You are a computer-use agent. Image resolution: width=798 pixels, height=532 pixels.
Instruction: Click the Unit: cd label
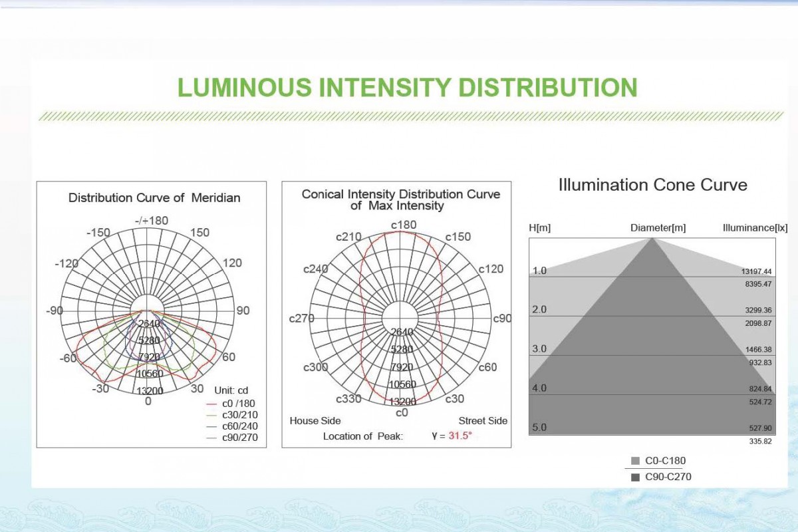click(x=231, y=390)
